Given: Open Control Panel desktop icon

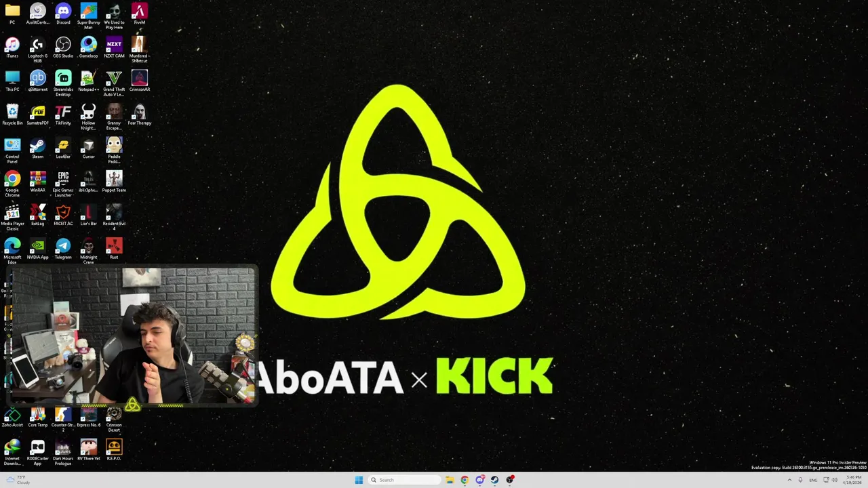Looking at the screenshot, I should tap(12, 150).
